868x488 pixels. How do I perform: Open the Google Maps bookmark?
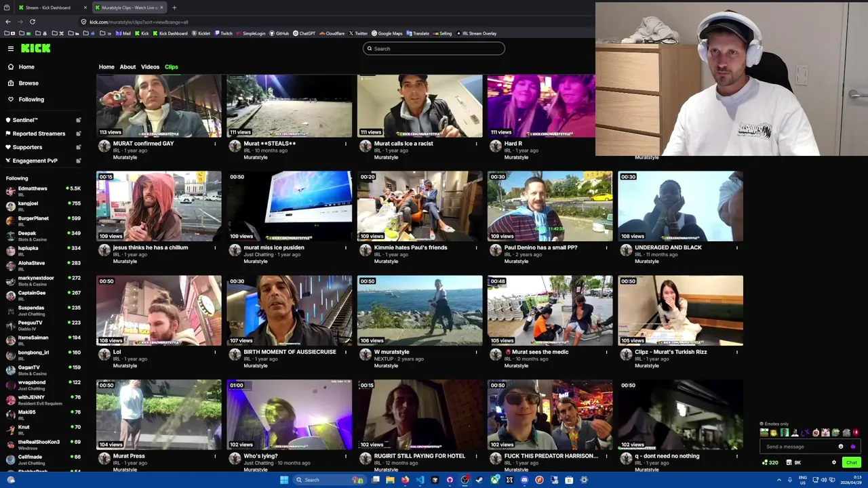pyautogui.click(x=387, y=33)
